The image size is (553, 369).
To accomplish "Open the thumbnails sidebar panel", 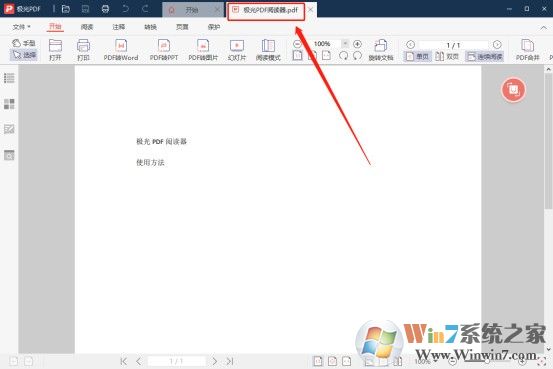I will point(9,104).
